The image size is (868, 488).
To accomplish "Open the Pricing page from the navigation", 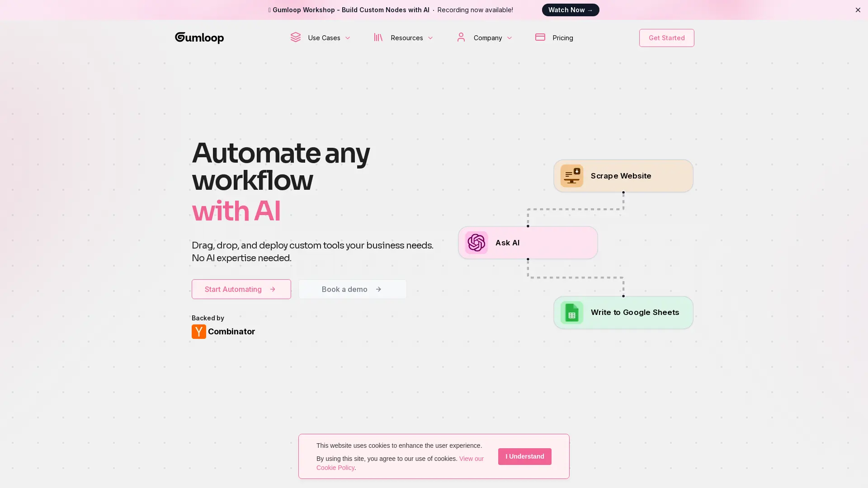I will click(562, 38).
